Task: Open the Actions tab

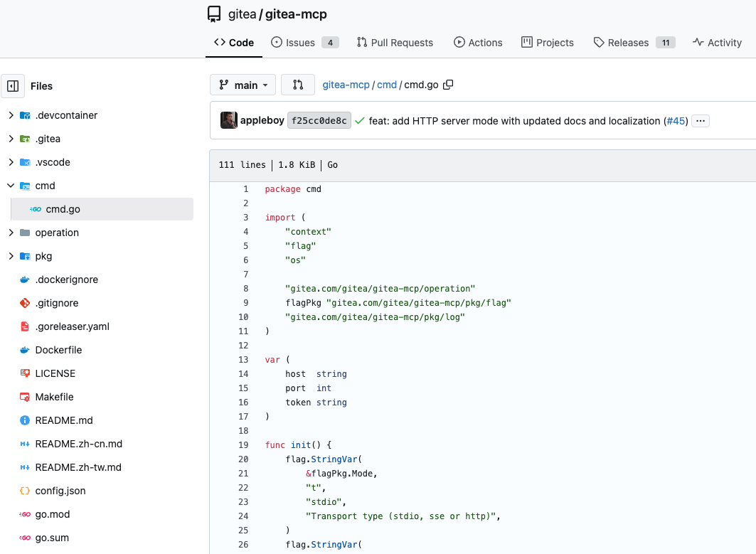Action: 478,43
